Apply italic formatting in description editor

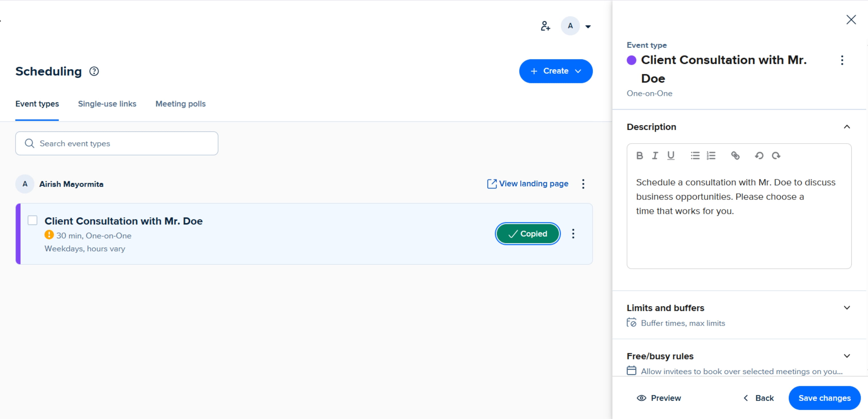pos(655,155)
